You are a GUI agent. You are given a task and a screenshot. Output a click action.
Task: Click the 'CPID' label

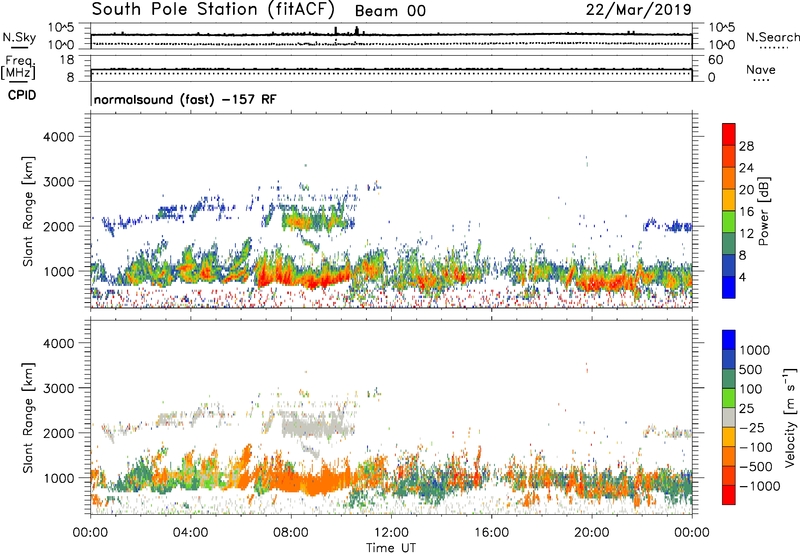[x=22, y=95]
